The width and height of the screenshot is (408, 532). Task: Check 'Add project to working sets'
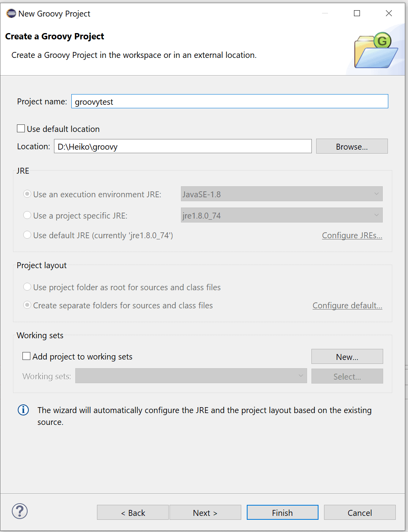26,356
